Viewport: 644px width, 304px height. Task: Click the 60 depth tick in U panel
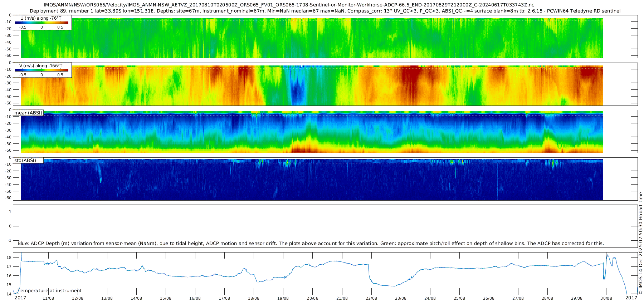[9, 55]
